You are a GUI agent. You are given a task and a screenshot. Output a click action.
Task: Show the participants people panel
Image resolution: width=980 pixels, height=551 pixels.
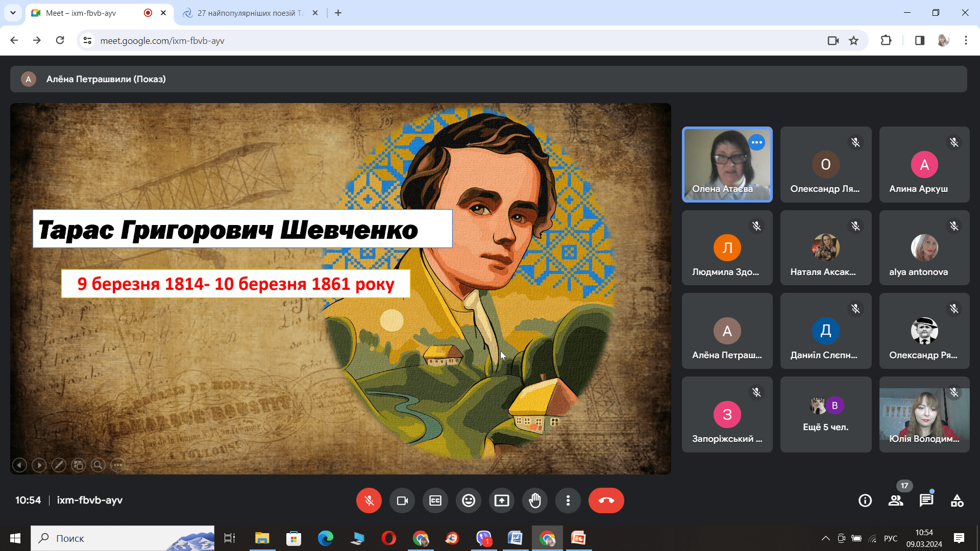(896, 500)
